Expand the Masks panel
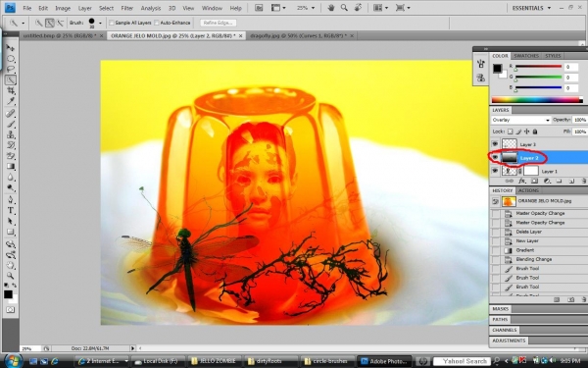The image size is (588, 368). pos(501,309)
